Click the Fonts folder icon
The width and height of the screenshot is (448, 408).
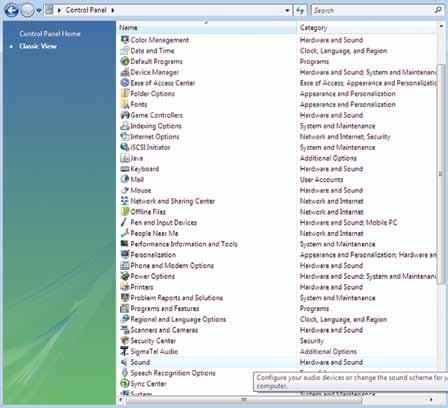coord(125,104)
